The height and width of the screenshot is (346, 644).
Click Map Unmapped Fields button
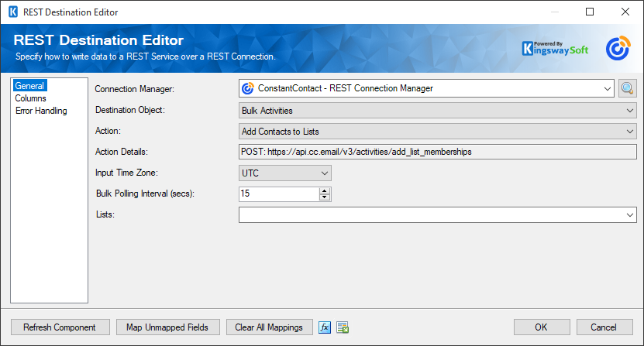(167, 327)
